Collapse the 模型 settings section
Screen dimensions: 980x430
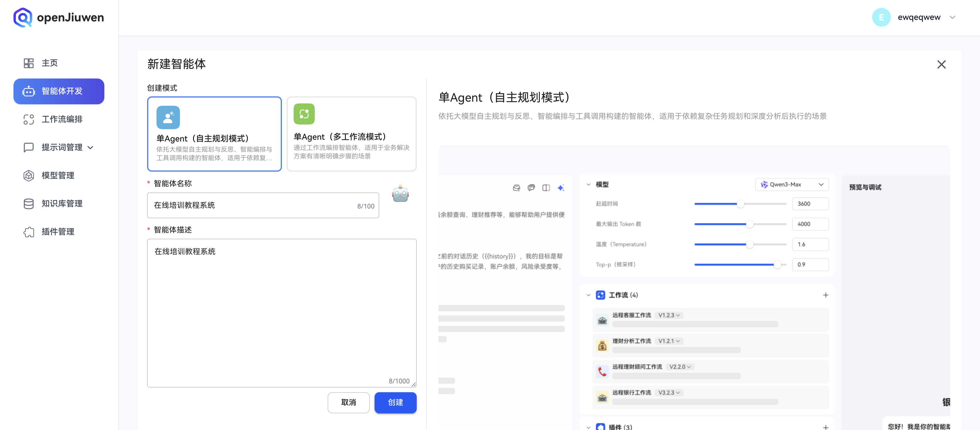588,185
